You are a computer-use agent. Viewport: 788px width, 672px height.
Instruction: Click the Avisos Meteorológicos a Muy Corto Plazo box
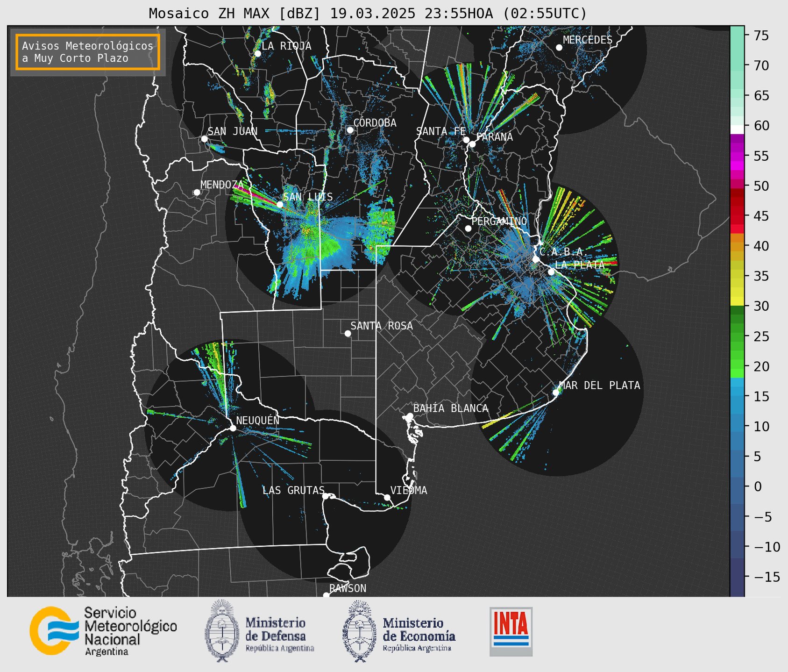[x=88, y=52]
